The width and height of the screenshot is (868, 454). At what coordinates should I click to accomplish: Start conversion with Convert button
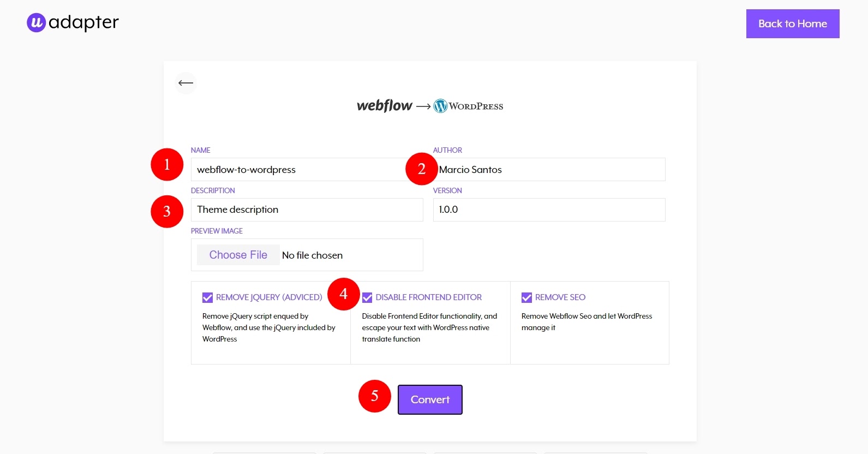[430, 399]
